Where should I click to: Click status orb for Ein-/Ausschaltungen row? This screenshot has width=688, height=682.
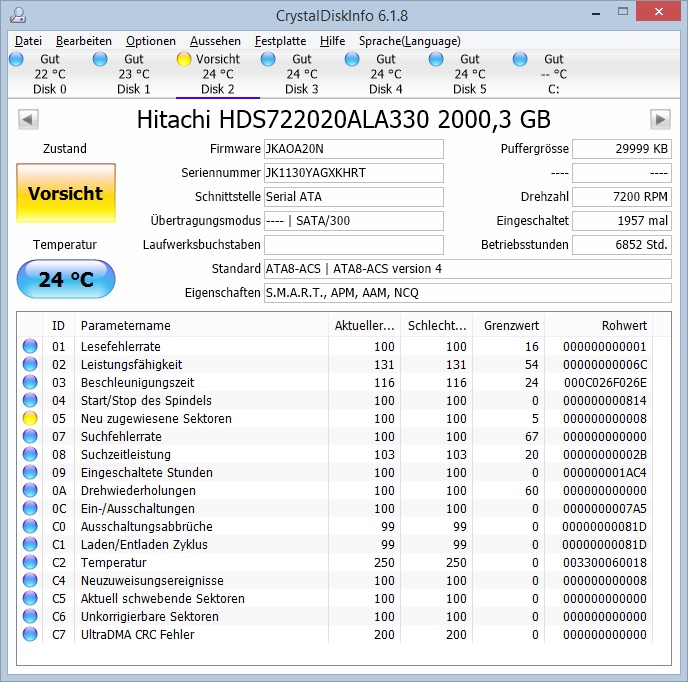click(x=30, y=508)
